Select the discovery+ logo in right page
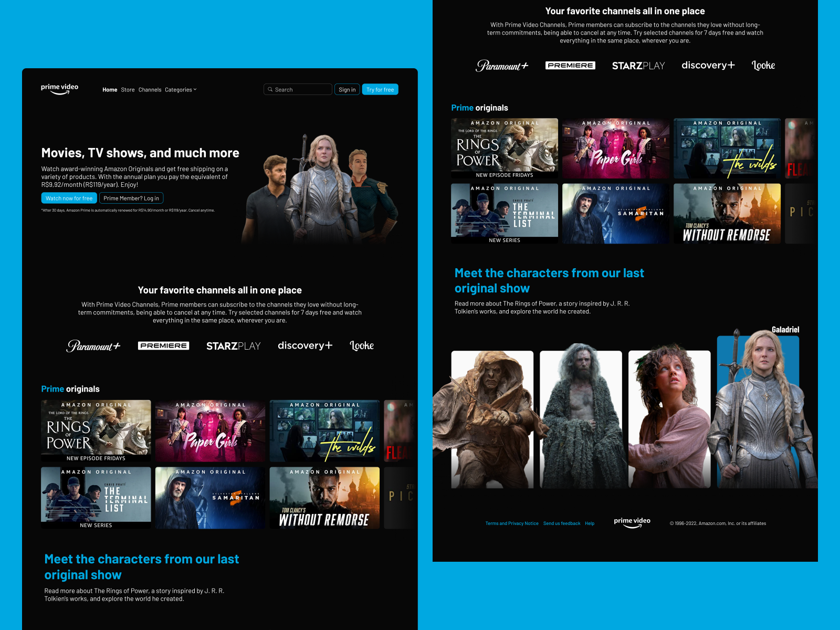 (x=708, y=65)
